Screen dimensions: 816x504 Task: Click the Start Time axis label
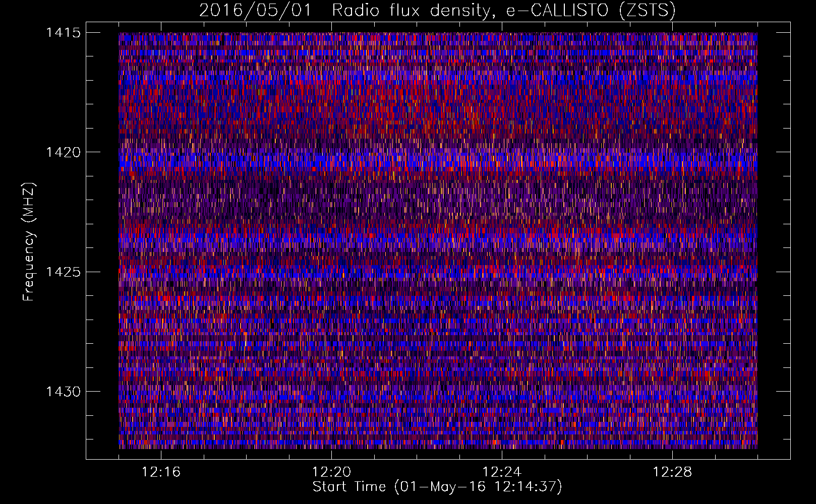click(437, 487)
